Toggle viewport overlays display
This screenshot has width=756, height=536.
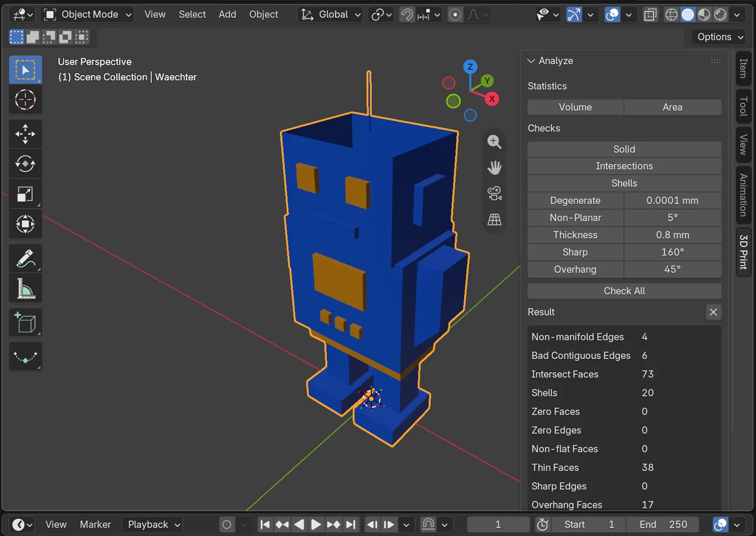coord(612,14)
